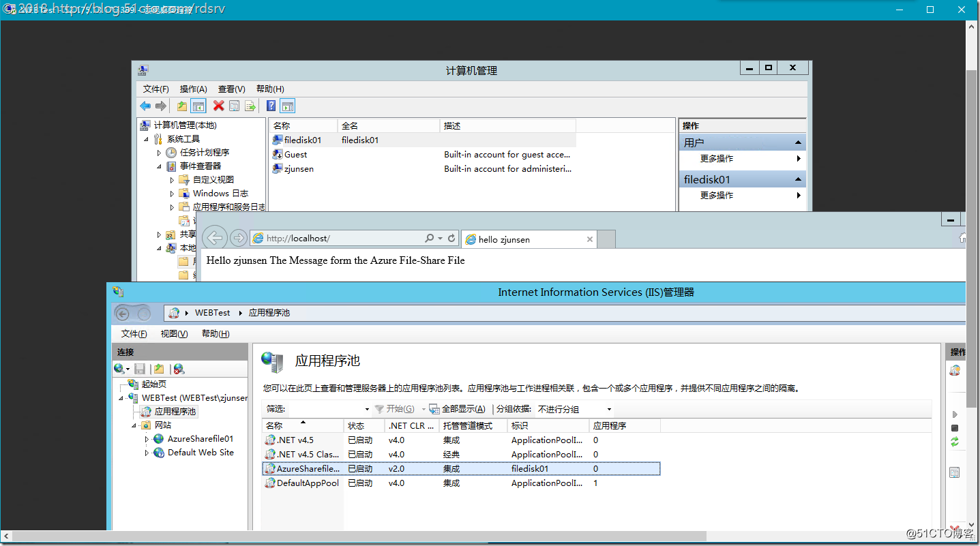Sort by 状态 column header in app pools
This screenshot has width=980, height=546.
(363, 425)
